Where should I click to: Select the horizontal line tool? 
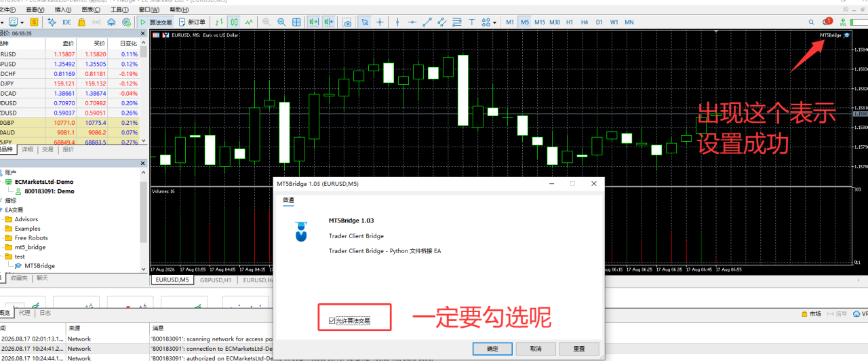[x=412, y=22]
